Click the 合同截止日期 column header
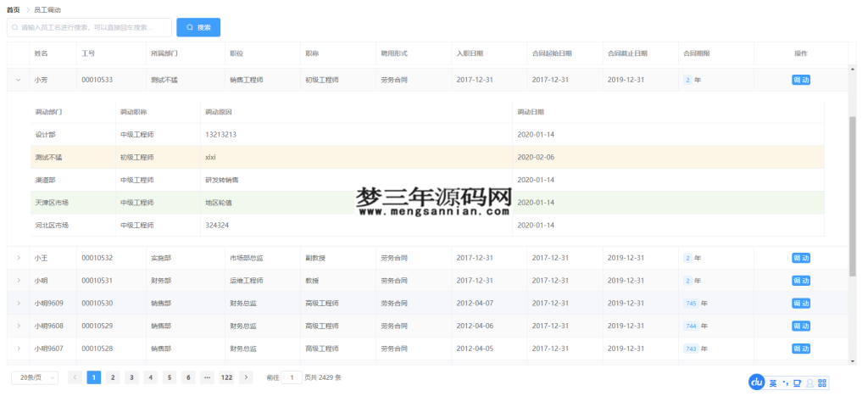 pos(628,53)
